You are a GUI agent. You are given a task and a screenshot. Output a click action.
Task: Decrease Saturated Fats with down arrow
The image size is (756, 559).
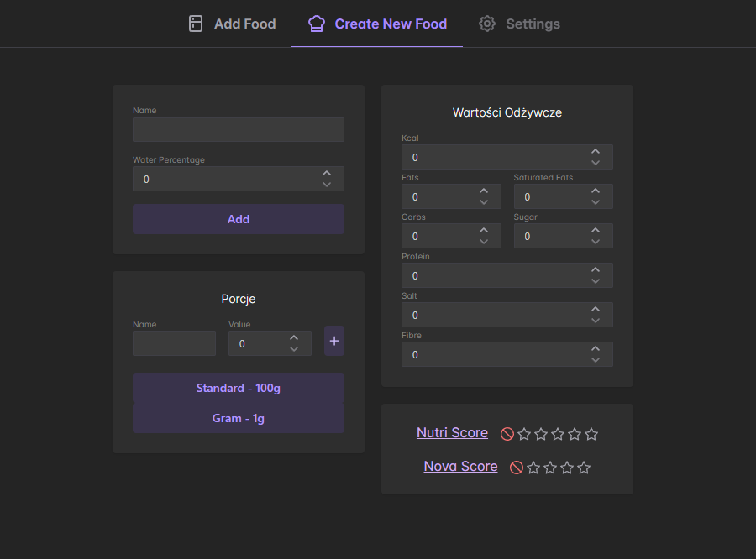[x=596, y=202]
